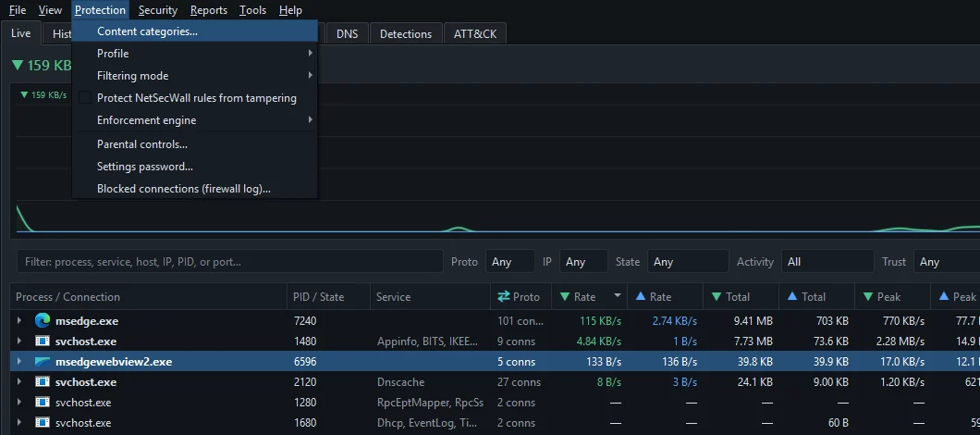Open Blocked connections (firewall log)...
The height and width of the screenshot is (435, 980).
tap(195, 189)
